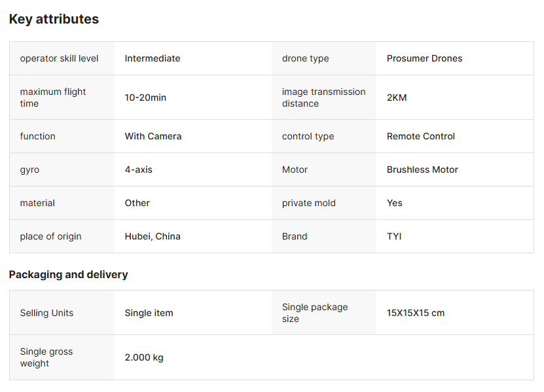The image size is (544, 392).
Task: Click the Prosumer Drones value
Action: (x=424, y=58)
